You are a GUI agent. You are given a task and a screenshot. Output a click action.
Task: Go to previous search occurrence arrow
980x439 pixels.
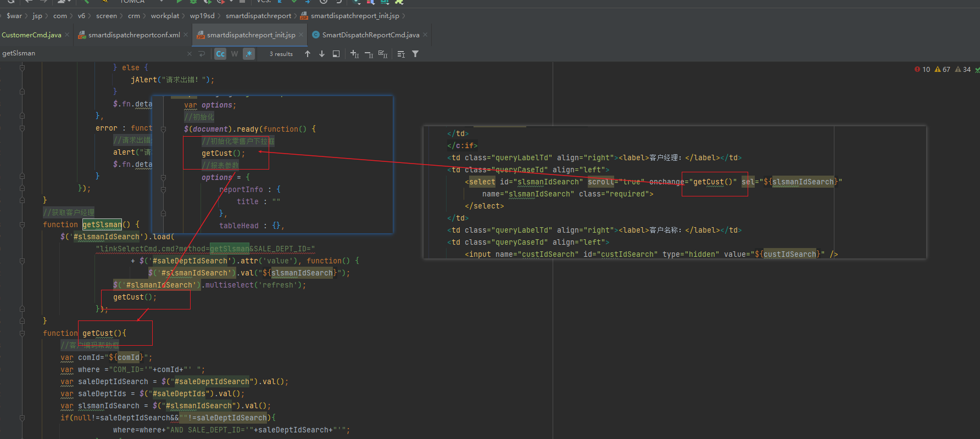308,54
